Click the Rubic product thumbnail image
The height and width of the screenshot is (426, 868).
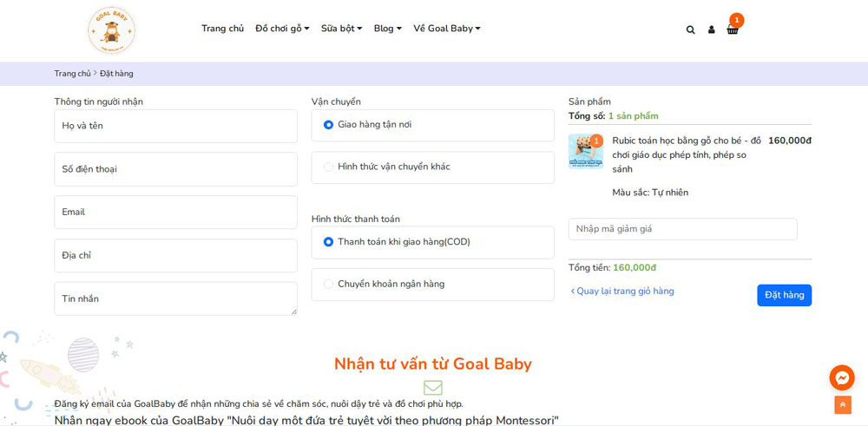point(585,151)
